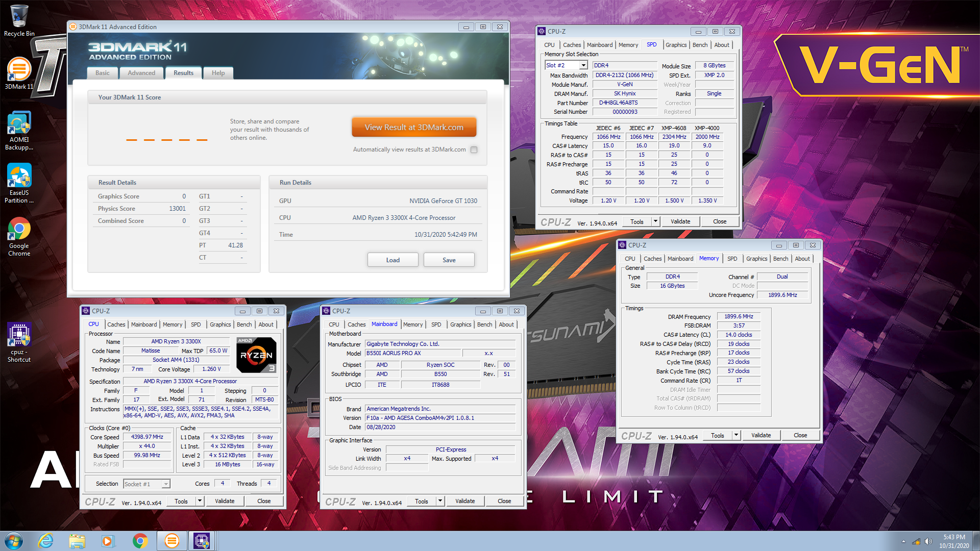Click DRAM Frequency value 1899.6 MHz
980x551 pixels.
point(739,316)
